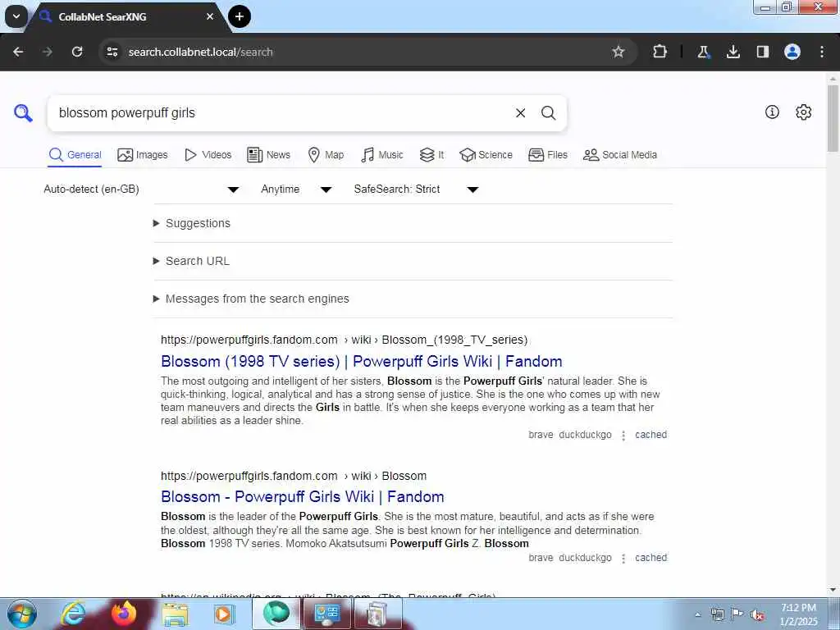840x630 pixels.
Task: Switch to the Files category tab
Action: pos(547,155)
